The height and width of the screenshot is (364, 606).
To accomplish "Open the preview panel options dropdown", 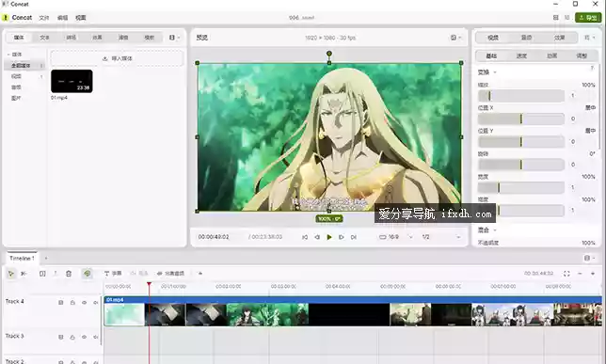I will (x=455, y=38).
